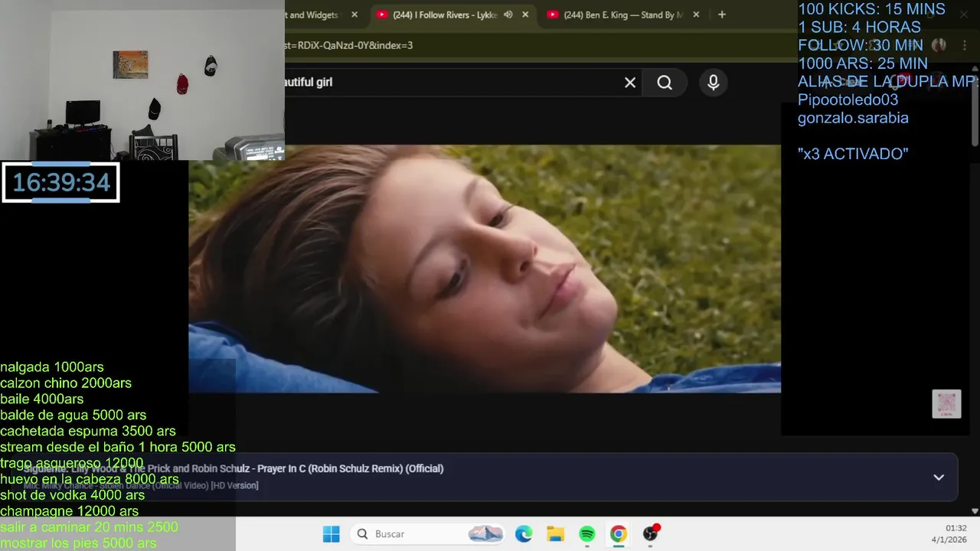The height and width of the screenshot is (551, 980).
Task: Click the "100 KICKS: 15 MINS" overlay line
Action: [871, 9]
